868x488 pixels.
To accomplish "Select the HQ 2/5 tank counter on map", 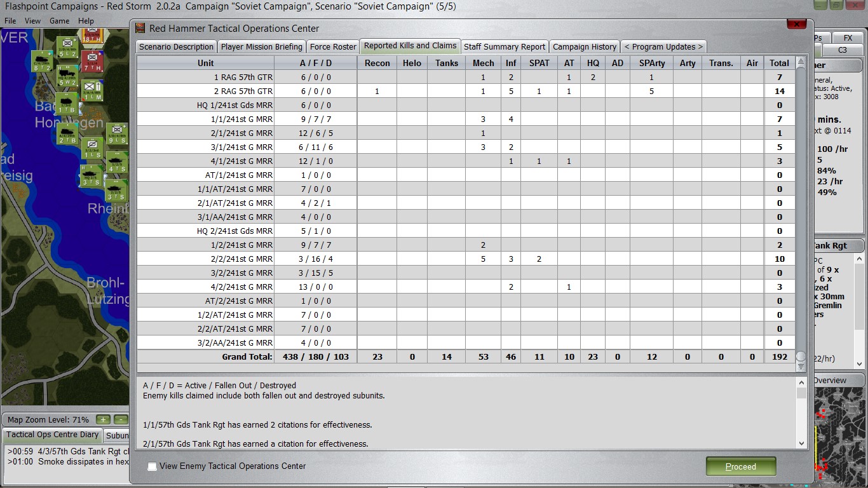I will [91, 176].
